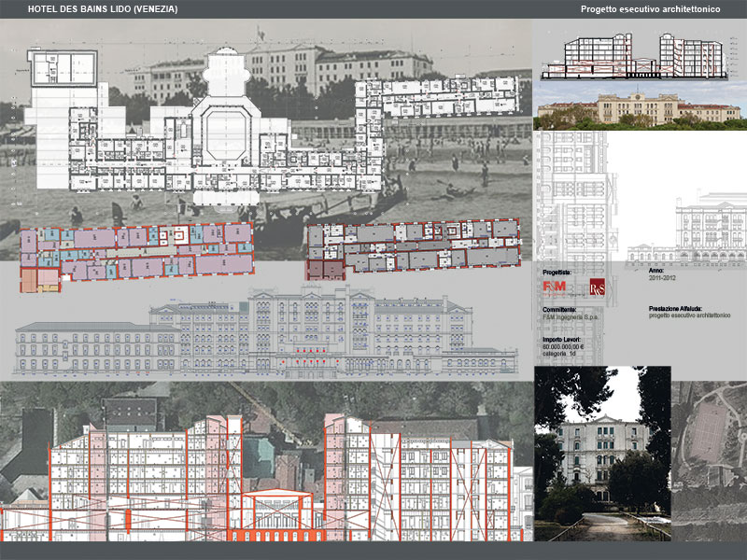747x560 pixels.
Task: Click the 'Committente:' label
Action: (x=559, y=310)
